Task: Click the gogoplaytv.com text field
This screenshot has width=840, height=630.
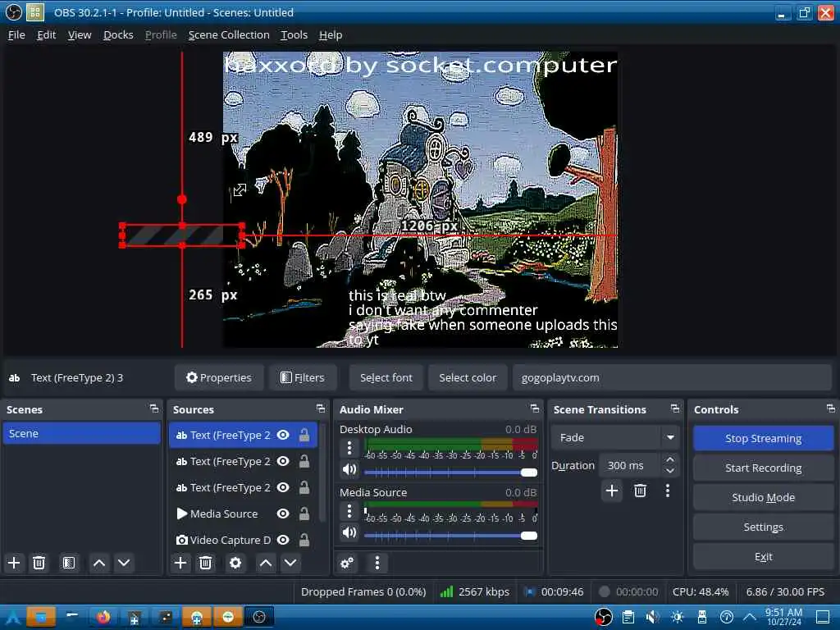Action: pyautogui.click(x=672, y=377)
